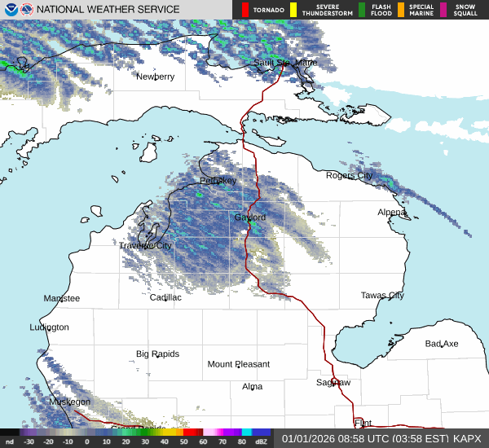The image size is (489, 448).
Task: Click the Bad Axe city label
Action: click(x=441, y=344)
